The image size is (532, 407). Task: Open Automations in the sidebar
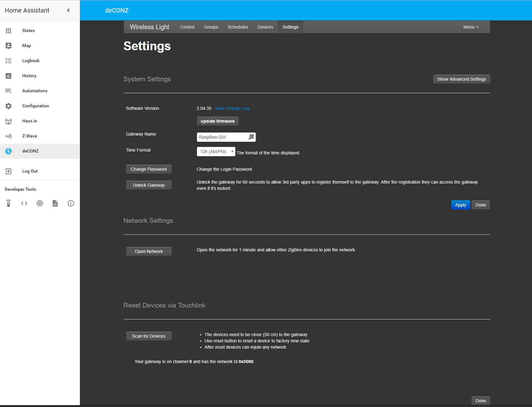[40, 91]
